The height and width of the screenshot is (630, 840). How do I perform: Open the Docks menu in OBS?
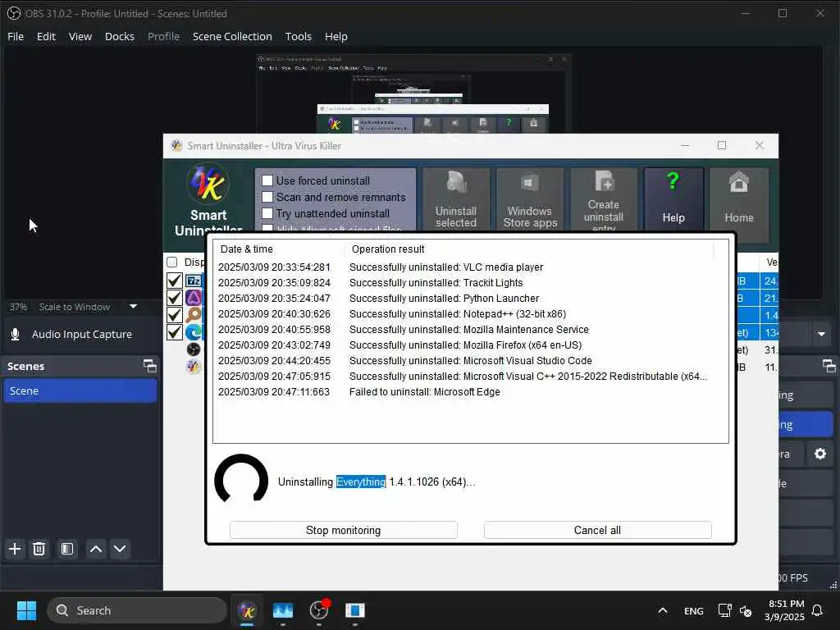tap(120, 36)
